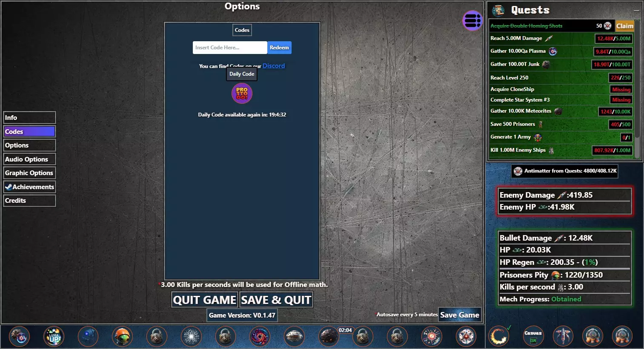
Task: Click SAVE & QUIT
Action: coord(276,300)
